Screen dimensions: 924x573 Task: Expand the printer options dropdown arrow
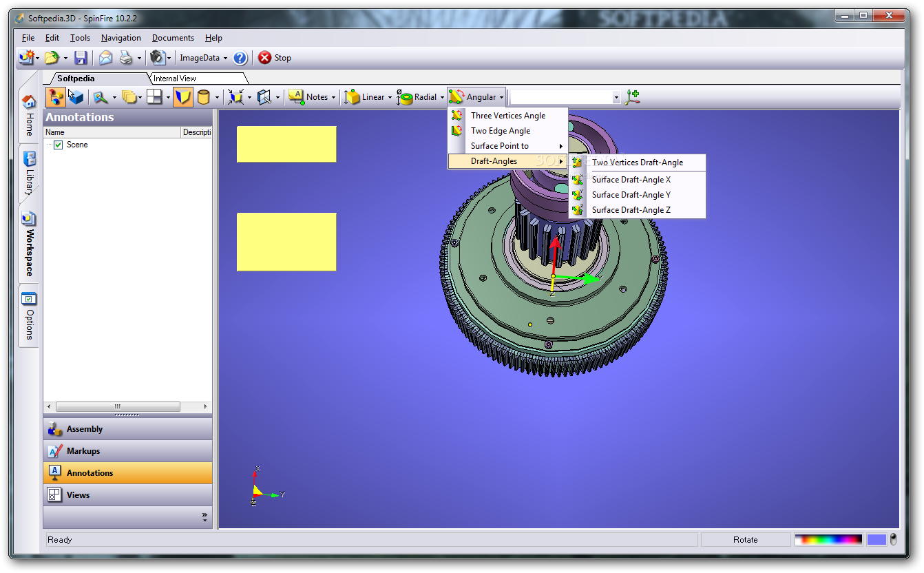[x=138, y=59]
